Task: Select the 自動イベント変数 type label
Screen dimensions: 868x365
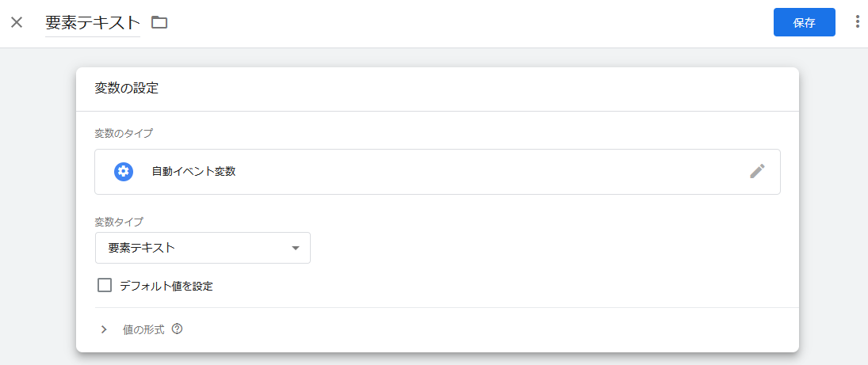Action: (x=193, y=172)
